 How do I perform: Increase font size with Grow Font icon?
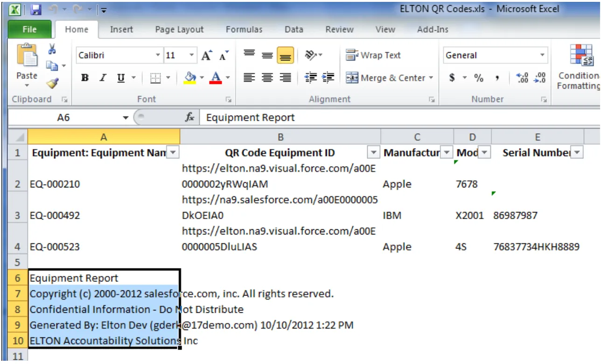click(x=207, y=55)
